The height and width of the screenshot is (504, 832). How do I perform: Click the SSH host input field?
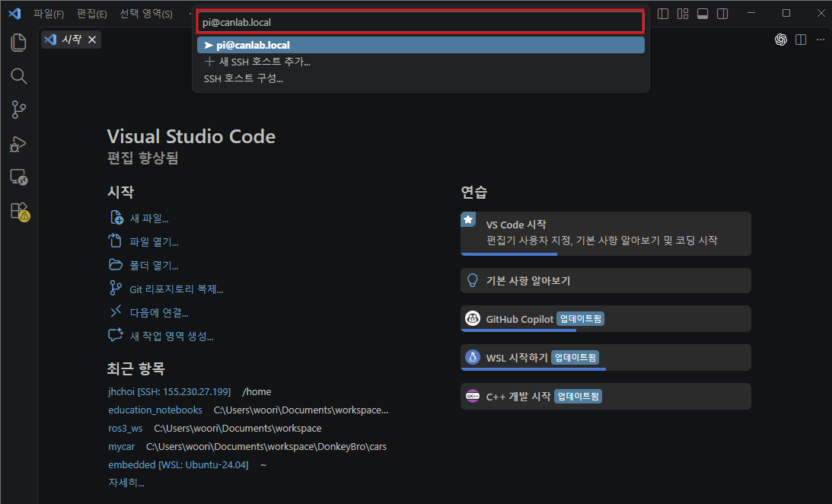pos(421,22)
